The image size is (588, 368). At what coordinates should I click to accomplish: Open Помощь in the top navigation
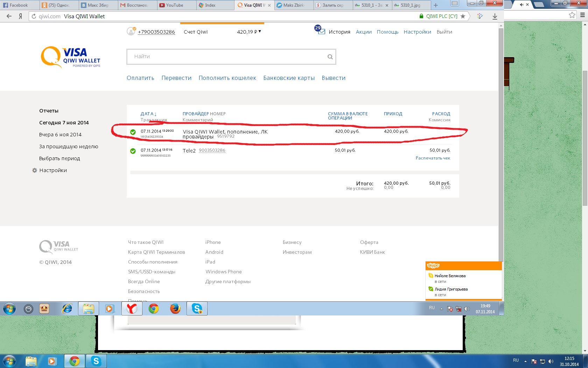coord(388,32)
